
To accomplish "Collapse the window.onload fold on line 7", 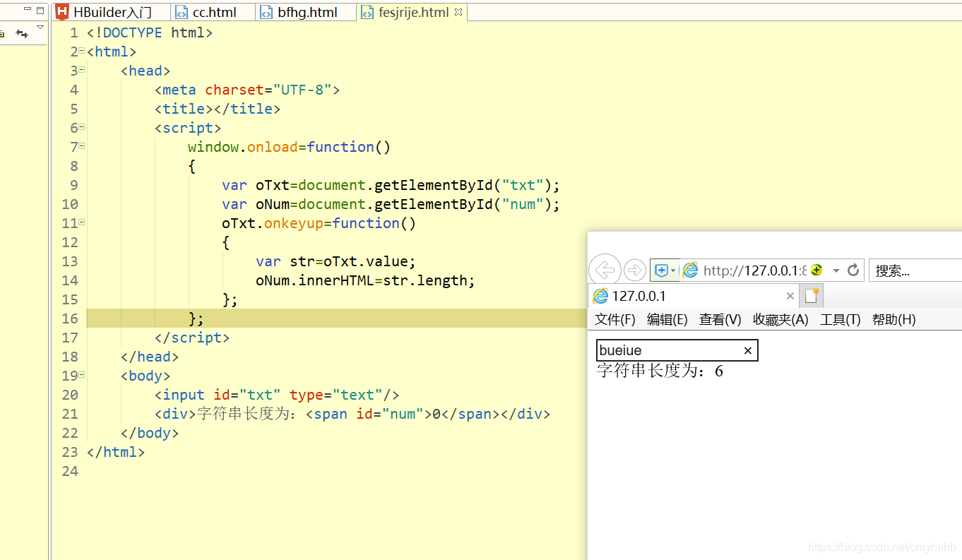I will [82, 146].
